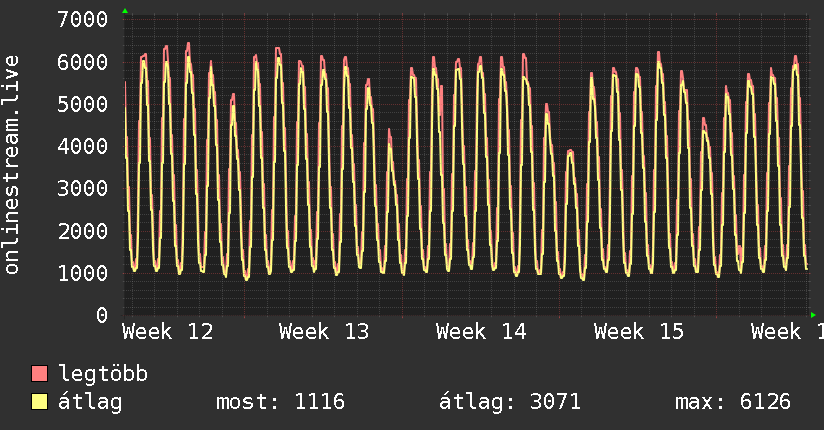This screenshot has width=824, height=430.
Task: Click the Week 15 x-axis label
Action: pos(640,331)
